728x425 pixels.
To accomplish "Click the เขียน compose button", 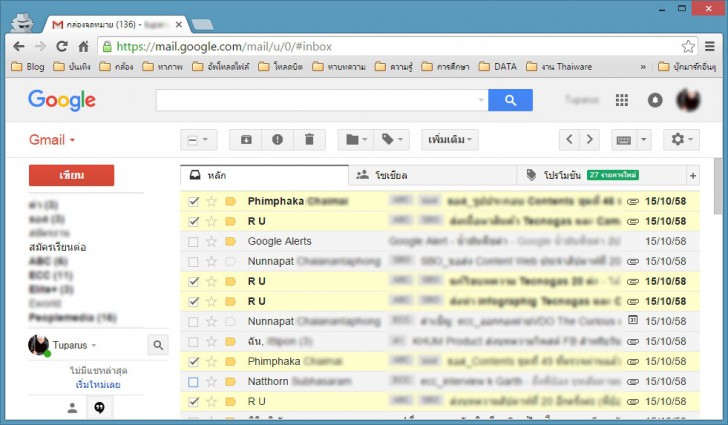I will [72, 175].
